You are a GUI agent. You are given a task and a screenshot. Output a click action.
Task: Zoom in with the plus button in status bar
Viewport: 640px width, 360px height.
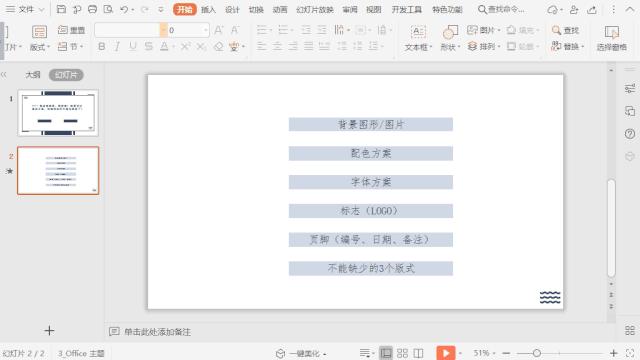613,353
